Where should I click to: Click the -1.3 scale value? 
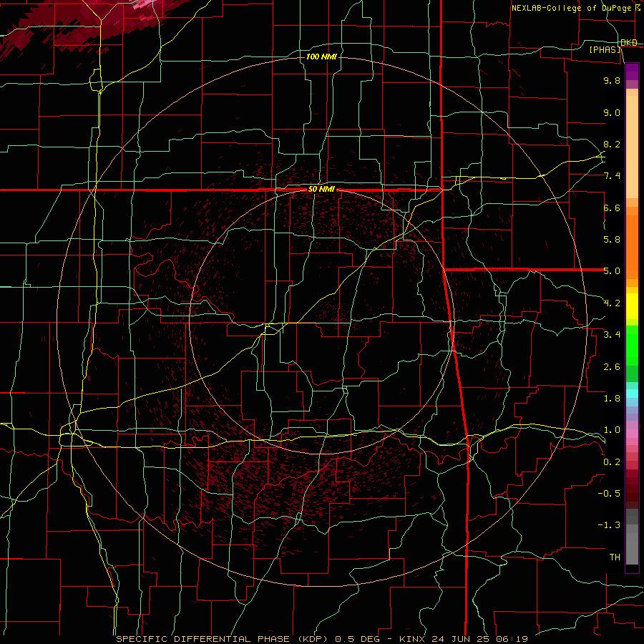(609, 525)
